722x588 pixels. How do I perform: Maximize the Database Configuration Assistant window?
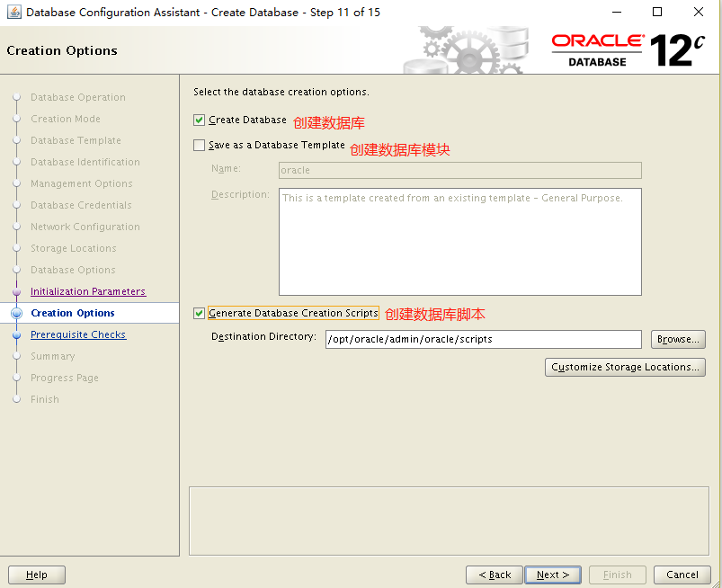[657, 12]
